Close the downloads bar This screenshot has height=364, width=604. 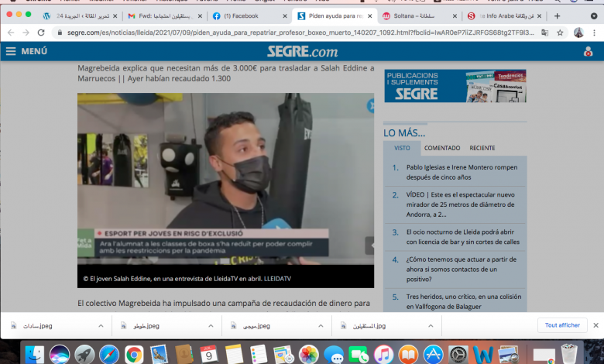(595, 325)
